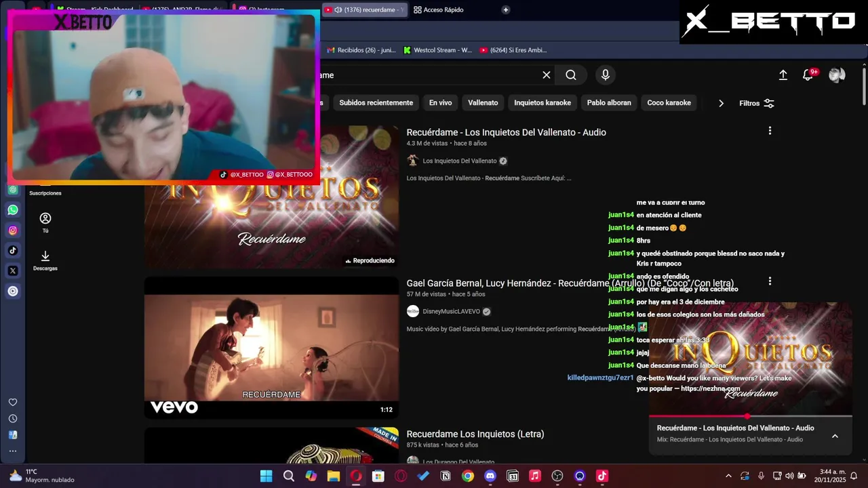Image resolution: width=868 pixels, height=488 pixels.
Task: Open taskbar Search
Action: tap(289, 476)
